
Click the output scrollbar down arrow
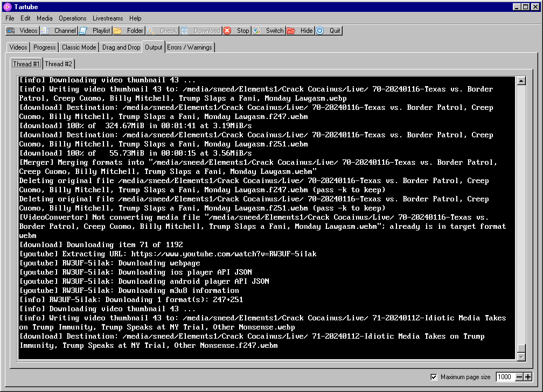pyautogui.click(x=521, y=356)
